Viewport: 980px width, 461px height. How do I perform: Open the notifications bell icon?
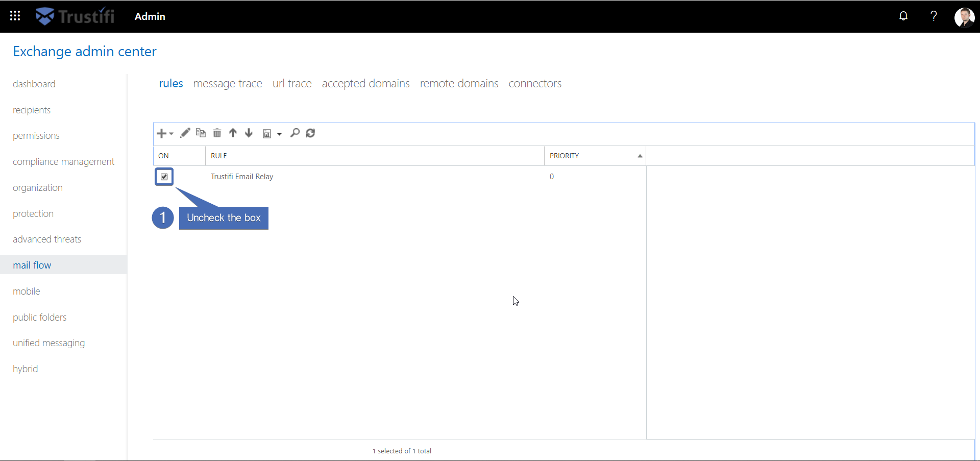point(903,16)
